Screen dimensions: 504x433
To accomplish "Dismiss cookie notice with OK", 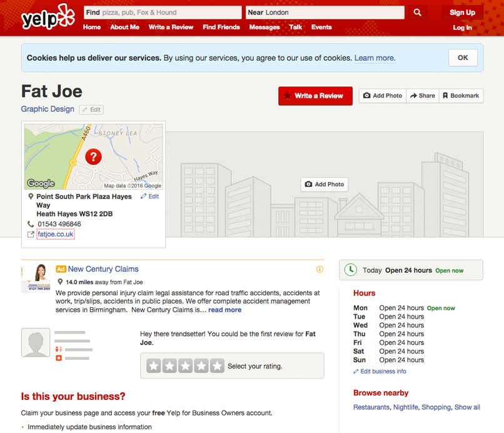I will 463,58.
